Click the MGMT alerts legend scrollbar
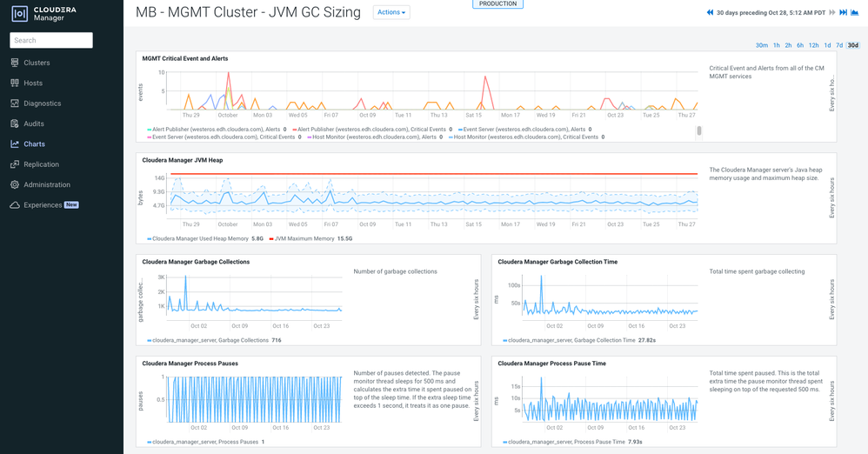This screenshot has height=454, width=868. (x=699, y=130)
